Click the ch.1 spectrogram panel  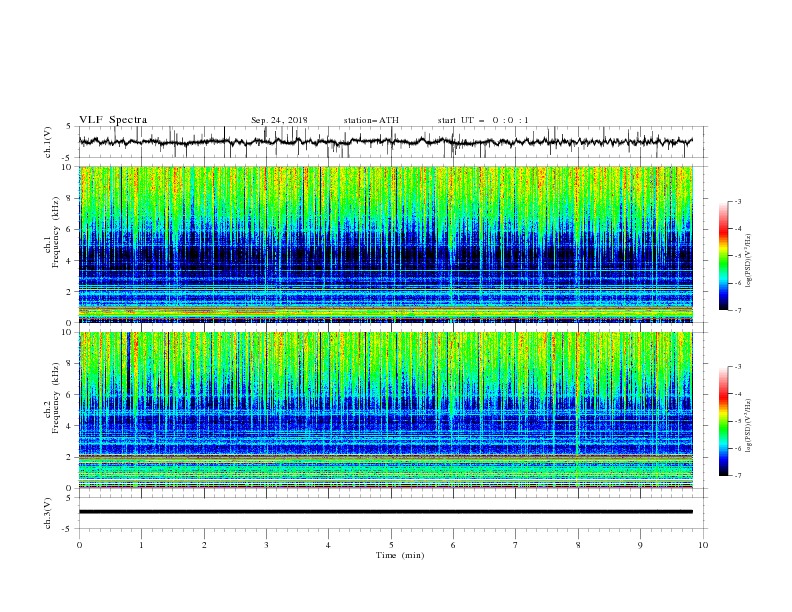(x=386, y=244)
